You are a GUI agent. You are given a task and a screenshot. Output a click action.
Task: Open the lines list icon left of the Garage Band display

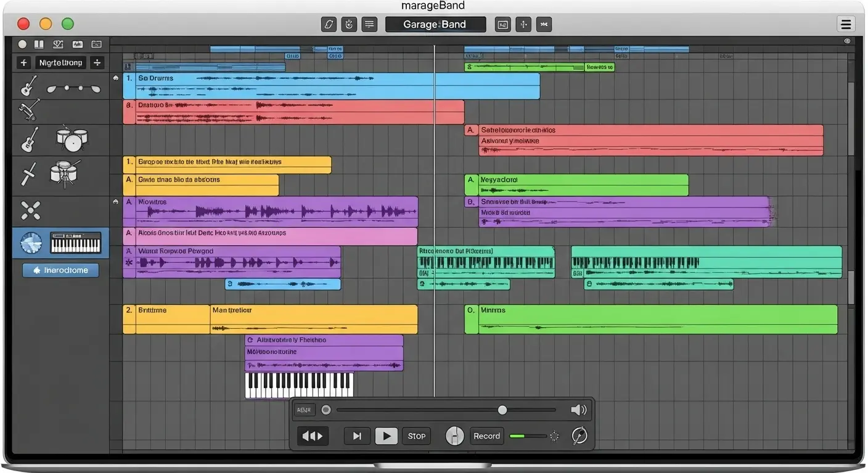pyautogui.click(x=369, y=25)
